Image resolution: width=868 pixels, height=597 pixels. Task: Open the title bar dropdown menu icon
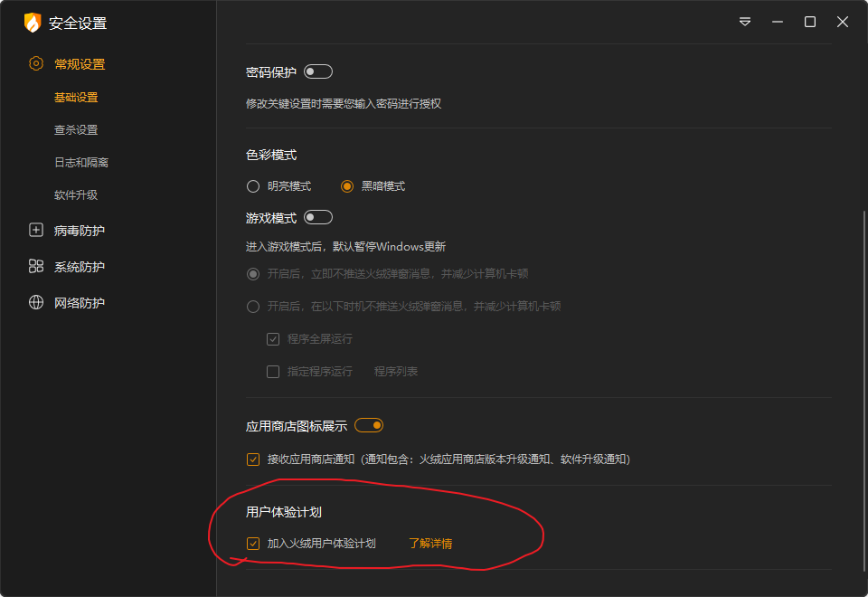tap(745, 22)
